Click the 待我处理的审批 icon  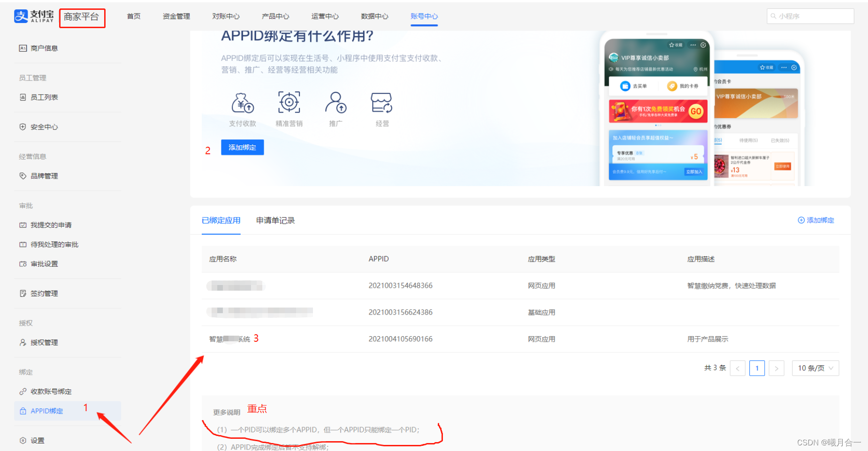[23, 245]
